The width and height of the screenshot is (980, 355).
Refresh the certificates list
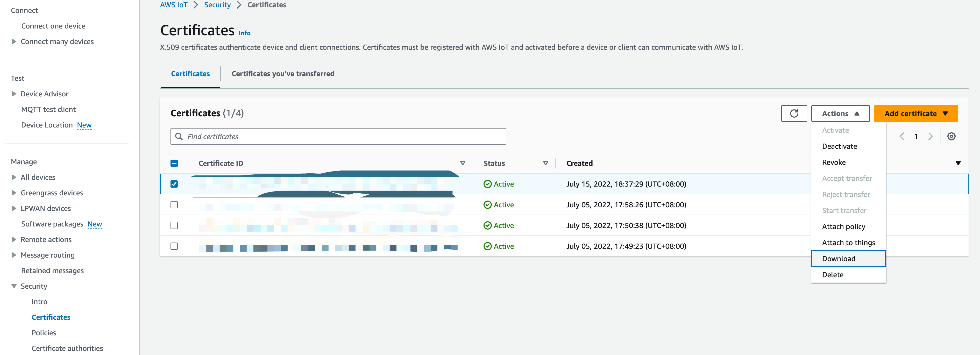coord(794,113)
